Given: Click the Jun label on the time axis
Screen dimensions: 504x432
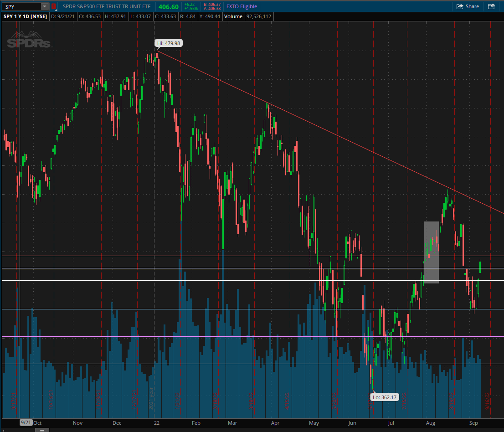Looking at the screenshot, I should pyautogui.click(x=352, y=423).
